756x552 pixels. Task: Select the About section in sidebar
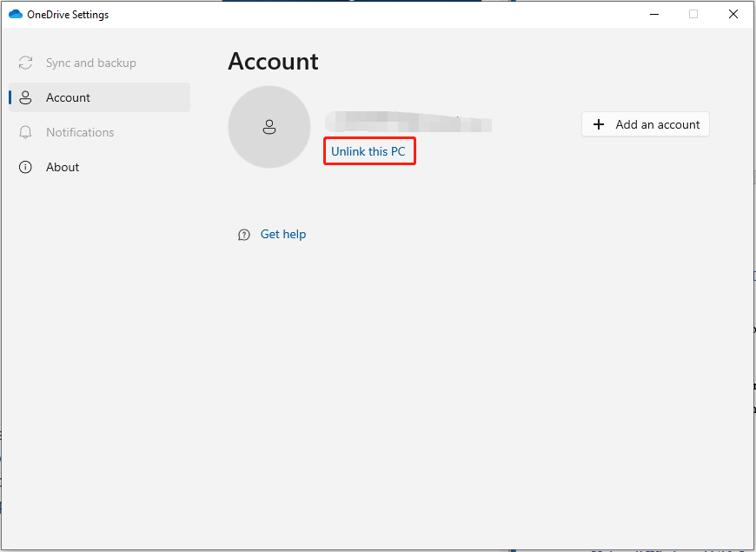point(63,167)
